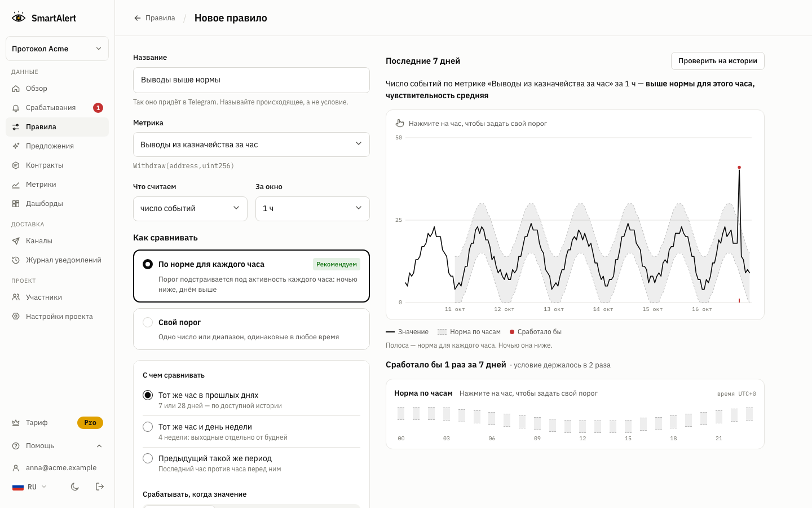This screenshot has width=812, height=508.
Task: Open Предложения in the sidebar menu
Action: (57, 146)
